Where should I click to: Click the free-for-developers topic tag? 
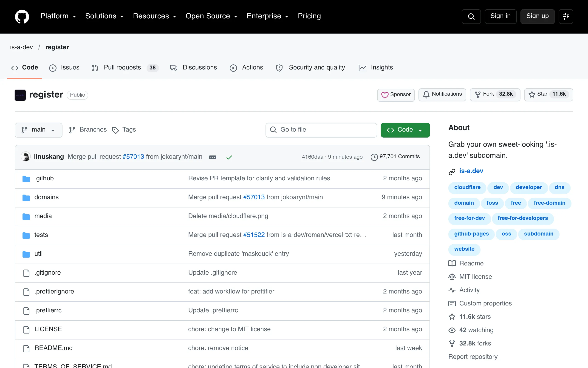523,218
